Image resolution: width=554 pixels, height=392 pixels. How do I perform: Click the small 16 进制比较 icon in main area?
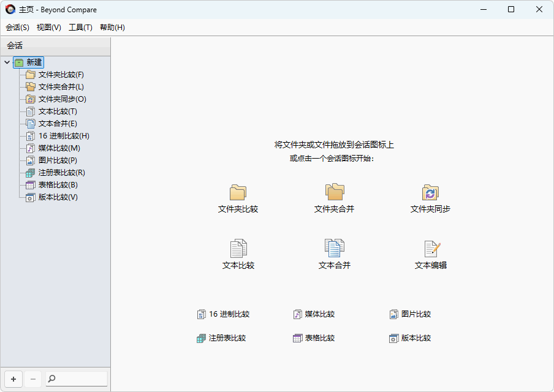[x=201, y=314]
